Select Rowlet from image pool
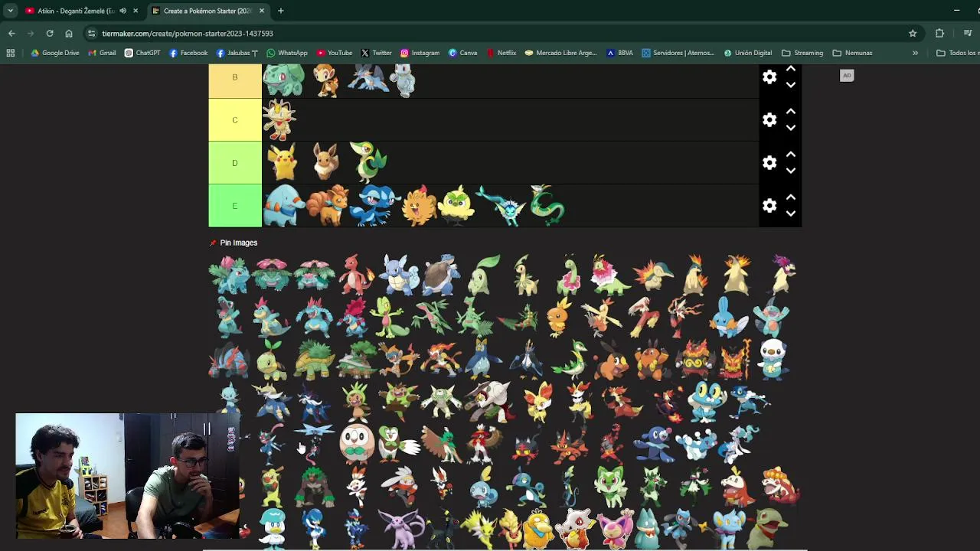The width and height of the screenshot is (980, 551). point(357,445)
